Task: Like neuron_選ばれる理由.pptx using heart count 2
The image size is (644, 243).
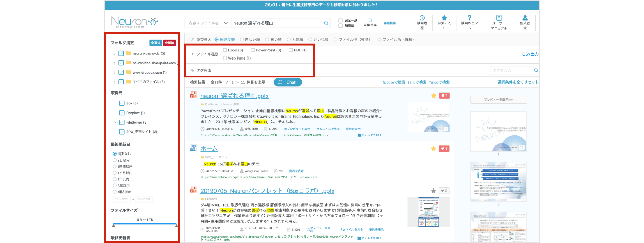Action: (444, 96)
